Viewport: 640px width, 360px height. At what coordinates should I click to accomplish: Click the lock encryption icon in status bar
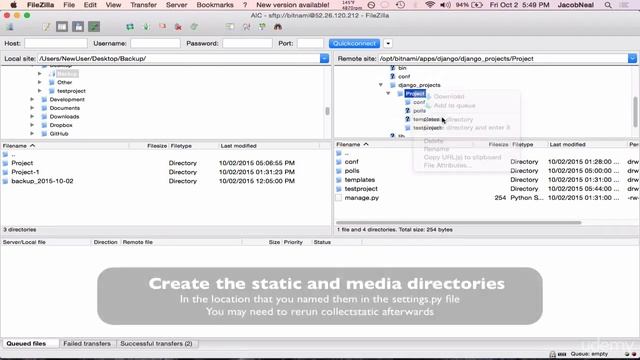pos(552,354)
